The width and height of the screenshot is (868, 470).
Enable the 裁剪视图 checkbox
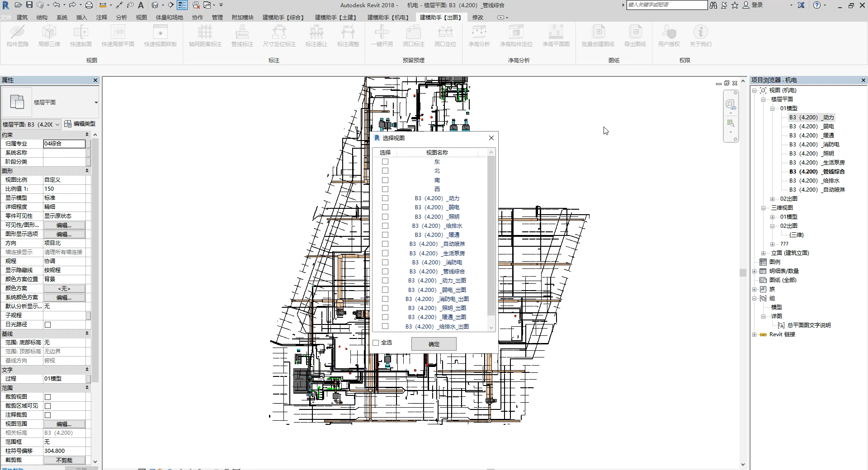pos(48,397)
